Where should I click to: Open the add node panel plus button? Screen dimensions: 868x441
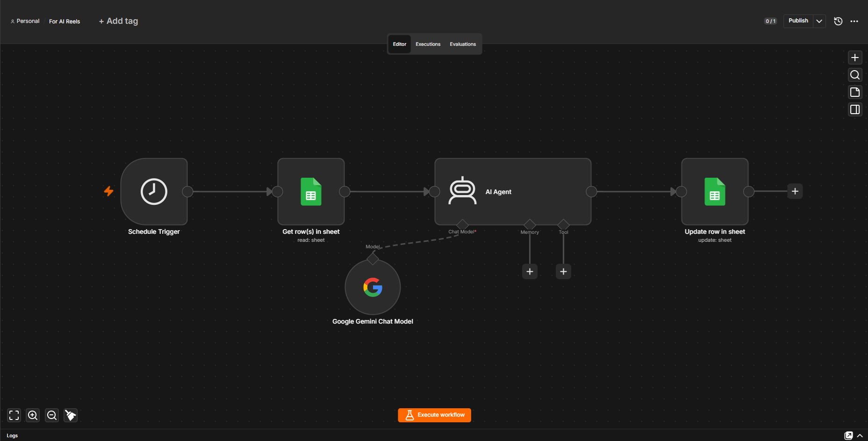tap(855, 58)
